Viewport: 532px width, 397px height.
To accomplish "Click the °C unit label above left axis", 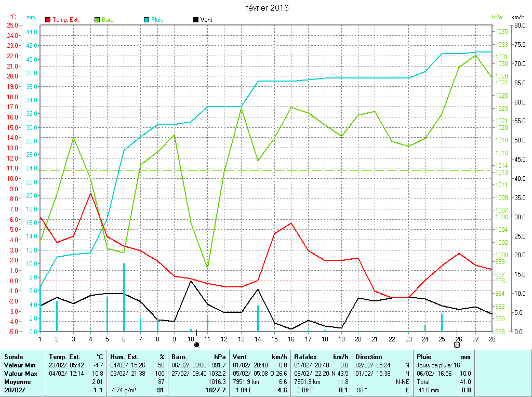I will (14, 17).
